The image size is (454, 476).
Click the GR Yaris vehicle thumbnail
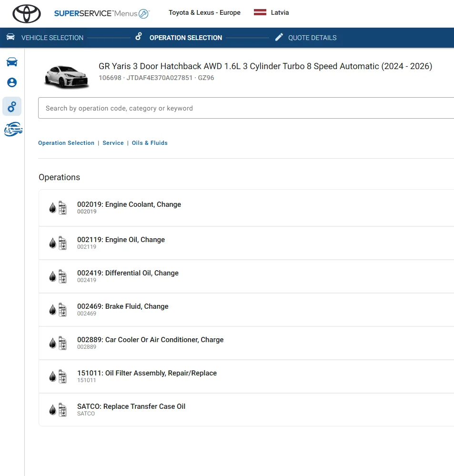(67, 77)
